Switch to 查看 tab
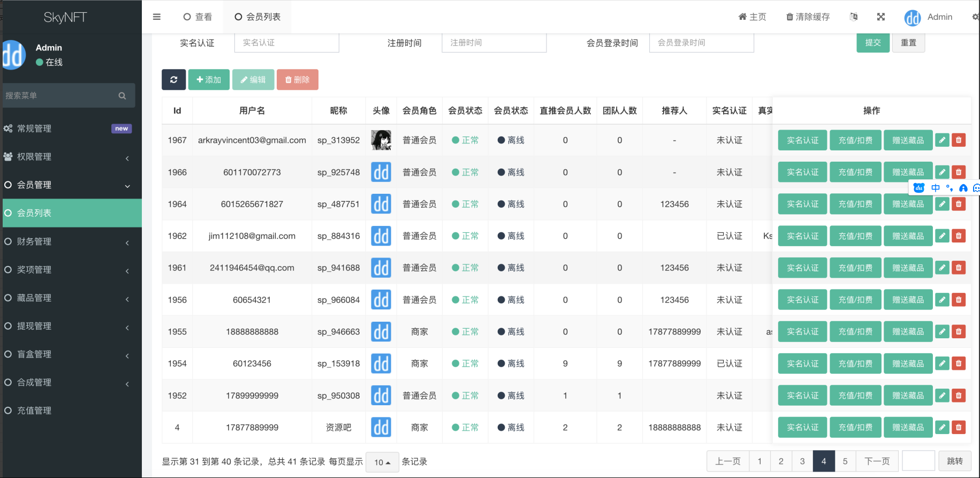Image resolution: width=980 pixels, height=478 pixels. coord(197,17)
